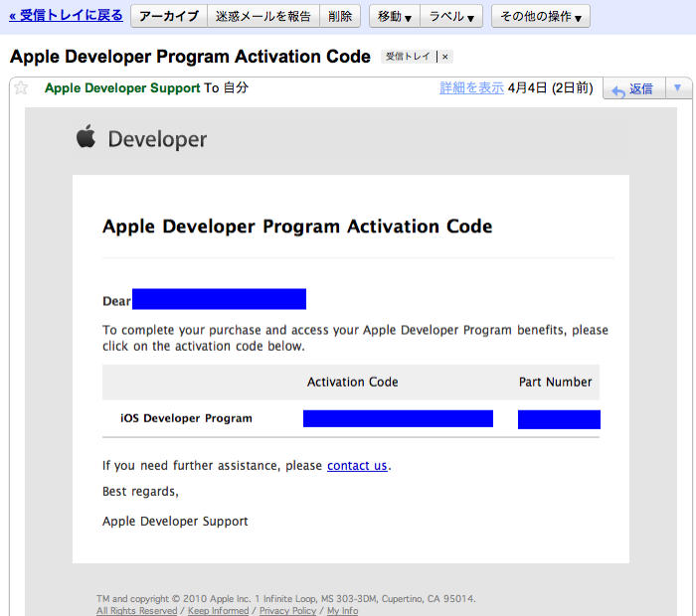This screenshot has height=616, width=696.
Task: Click the 受信トレイ label tag
Action: point(408,57)
